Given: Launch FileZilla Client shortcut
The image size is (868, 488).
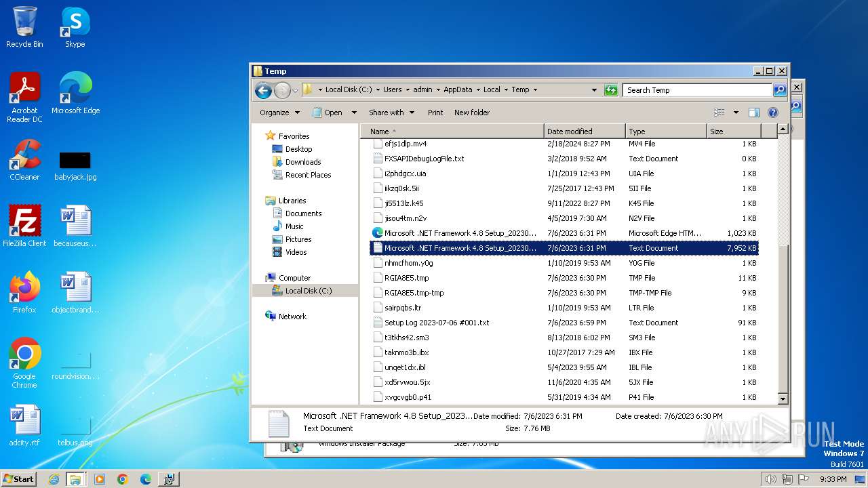Looking at the screenshot, I should click(x=24, y=226).
